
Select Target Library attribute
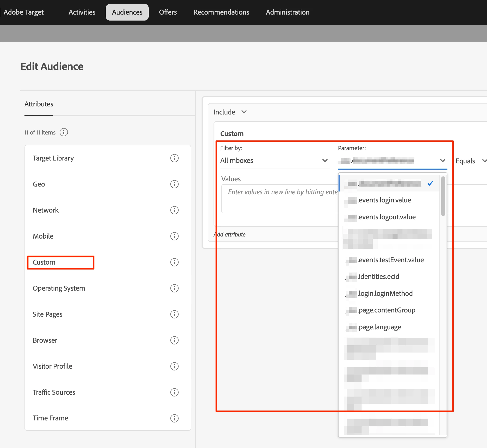pyautogui.click(x=108, y=158)
